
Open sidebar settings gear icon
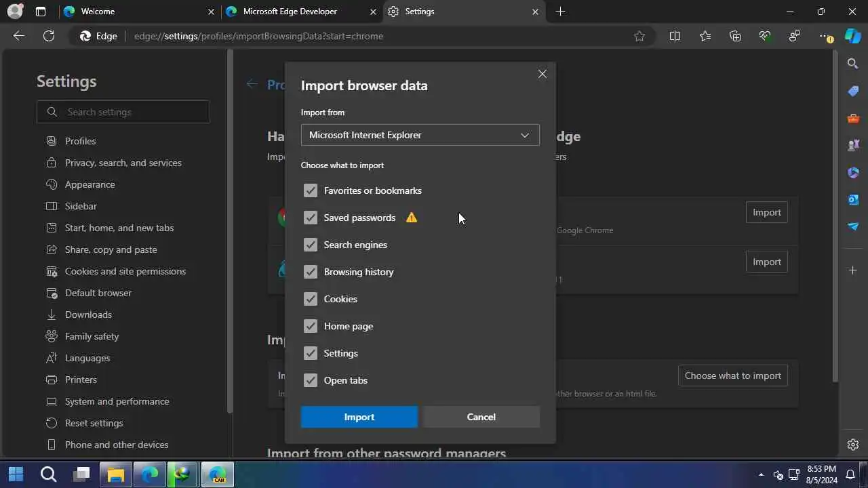pos(853,445)
